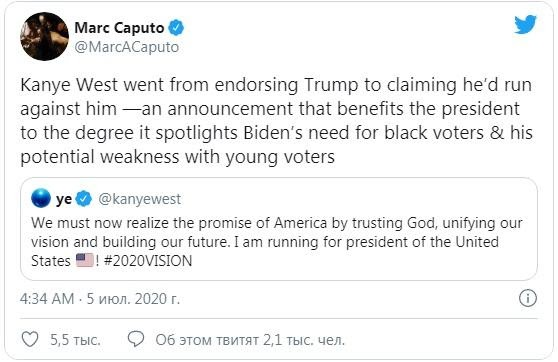Open Marc Caputo's profile avatar
Viewport: 558px width, 362px height.
point(44,36)
